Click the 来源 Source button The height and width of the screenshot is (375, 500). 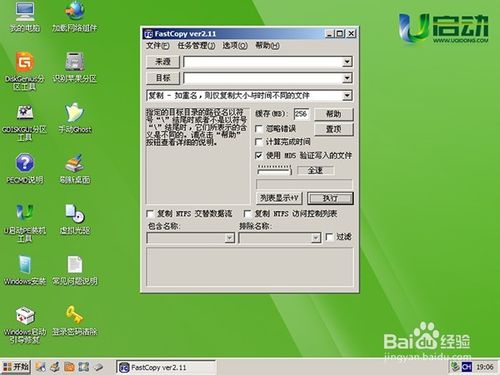[x=163, y=61]
